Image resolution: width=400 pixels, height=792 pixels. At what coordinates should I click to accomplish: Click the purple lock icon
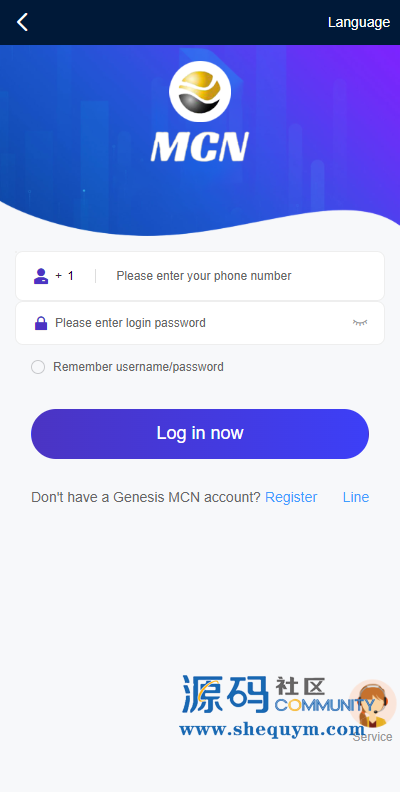pyautogui.click(x=41, y=323)
